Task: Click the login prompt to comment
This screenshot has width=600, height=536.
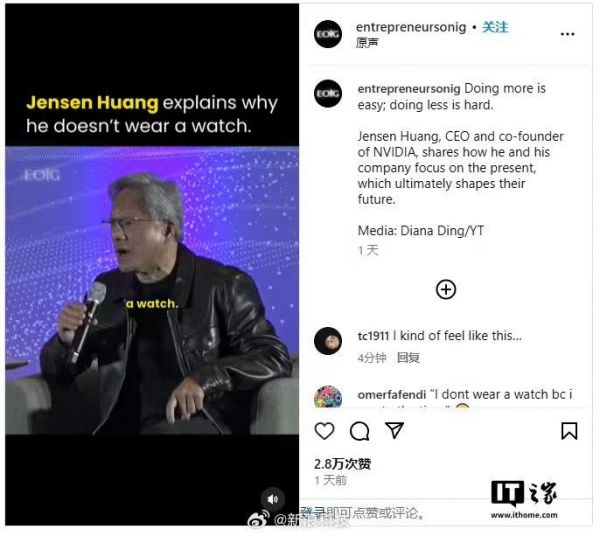Action: pyautogui.click(x=363, y=513)
